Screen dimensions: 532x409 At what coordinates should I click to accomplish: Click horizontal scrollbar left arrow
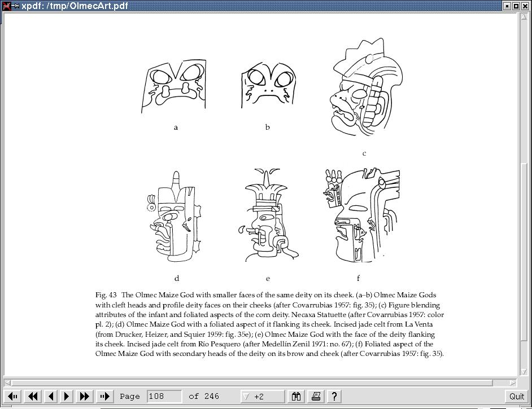tap(7, 382)
